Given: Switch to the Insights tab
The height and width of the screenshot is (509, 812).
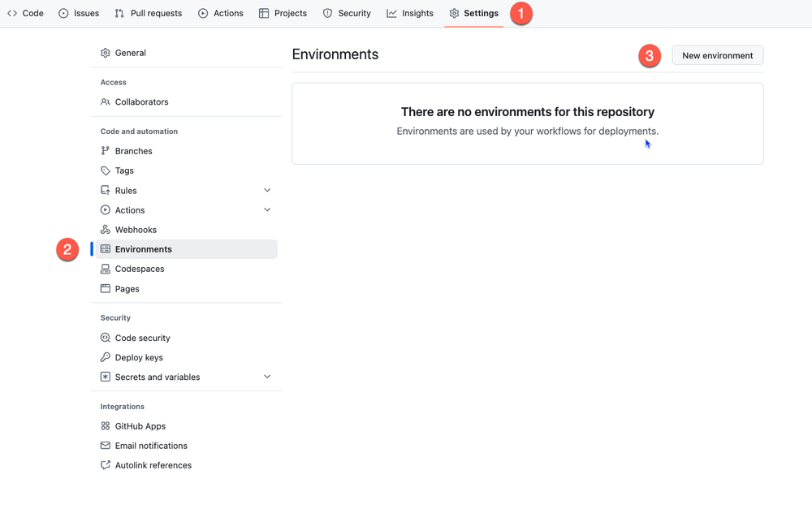Looking at the screenshot, I should 410,14.
